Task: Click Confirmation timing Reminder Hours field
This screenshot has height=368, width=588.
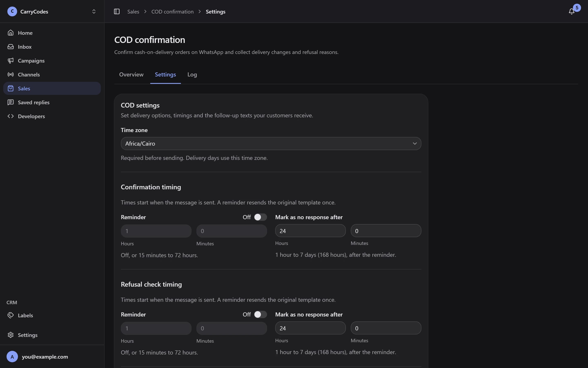Action: pos(156,231)
